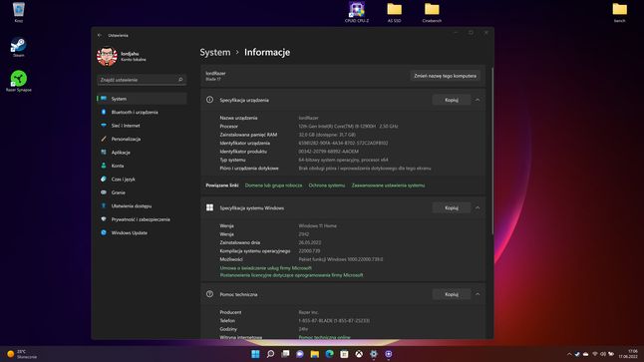
Task: Click the Settings gear on taskbar
Action: (x=374, y=354)
